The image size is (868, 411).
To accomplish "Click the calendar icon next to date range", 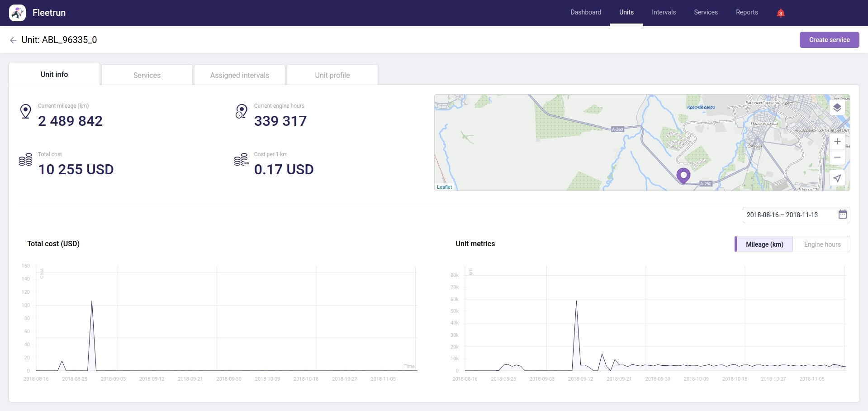I will click(x=843, y=215).
